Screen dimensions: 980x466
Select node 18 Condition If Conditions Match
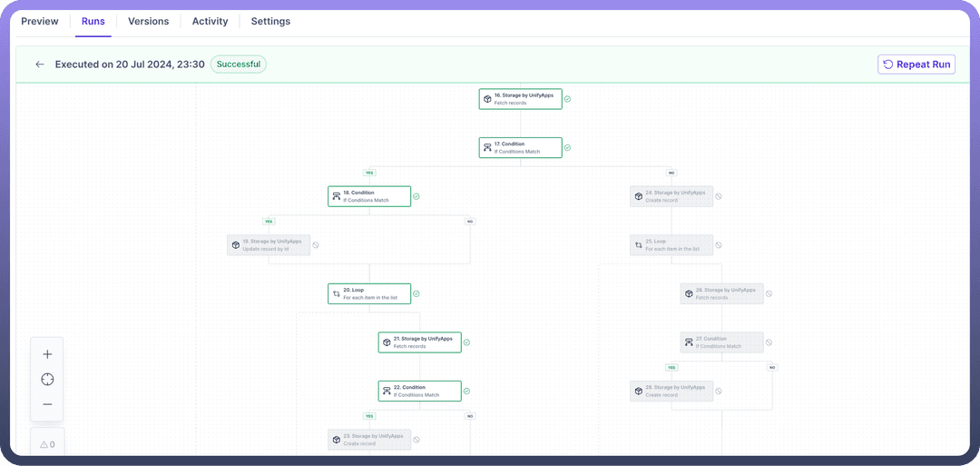pyautogui.click(x=369, y=196)
